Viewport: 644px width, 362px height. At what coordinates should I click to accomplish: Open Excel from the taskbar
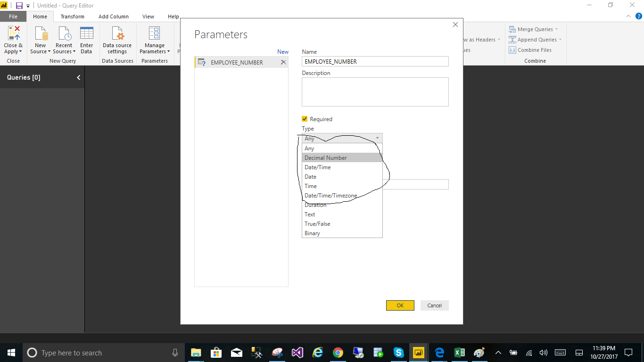tap(459, 353)
